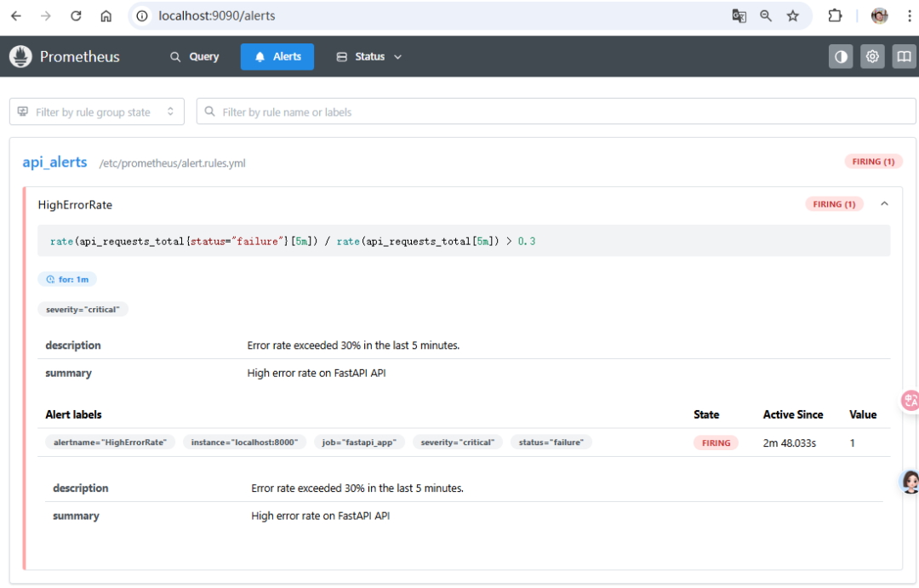Click the Prometheus flame logo
This screenshot has height=588, width=919.
click(20, 56)
